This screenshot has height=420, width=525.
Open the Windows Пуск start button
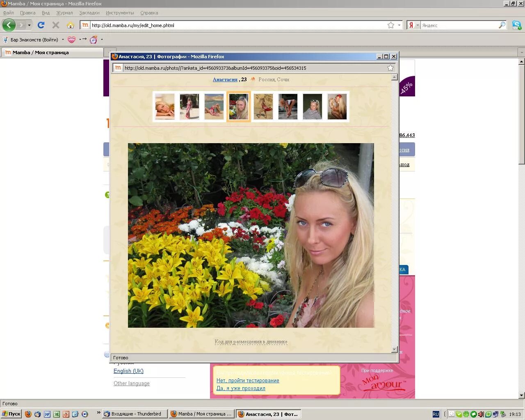pos(11,414)
